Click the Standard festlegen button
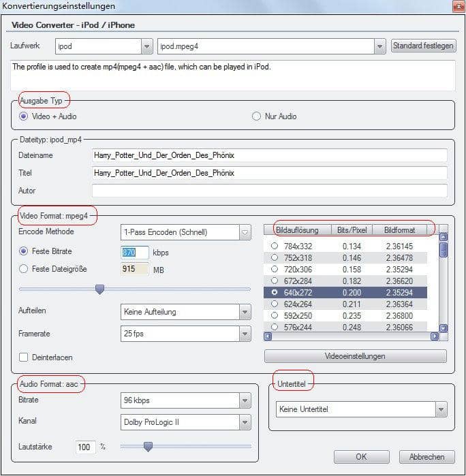This screenshot has width=466, height=476. [424, 46]
